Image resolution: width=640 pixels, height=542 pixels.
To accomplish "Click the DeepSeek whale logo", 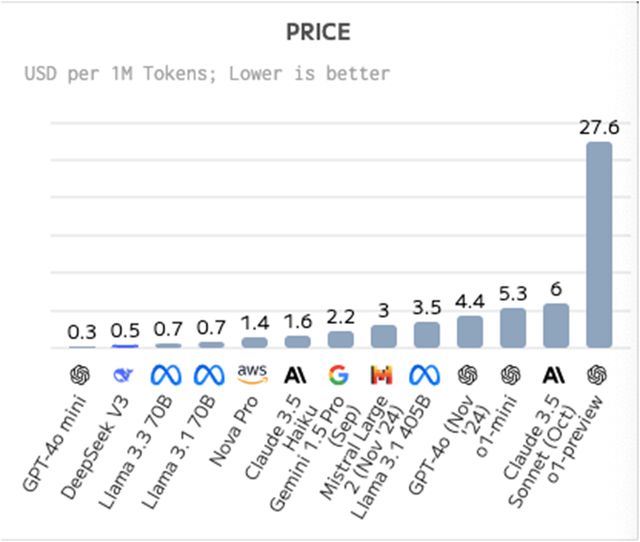I will click(x=124, y=374).
